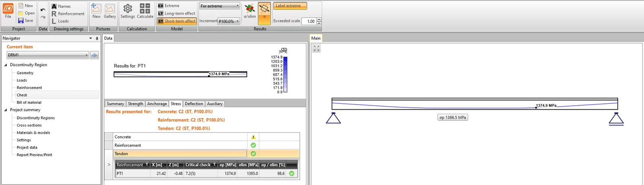
Task: Open Report Preview/Print
Action: point(35,154)
